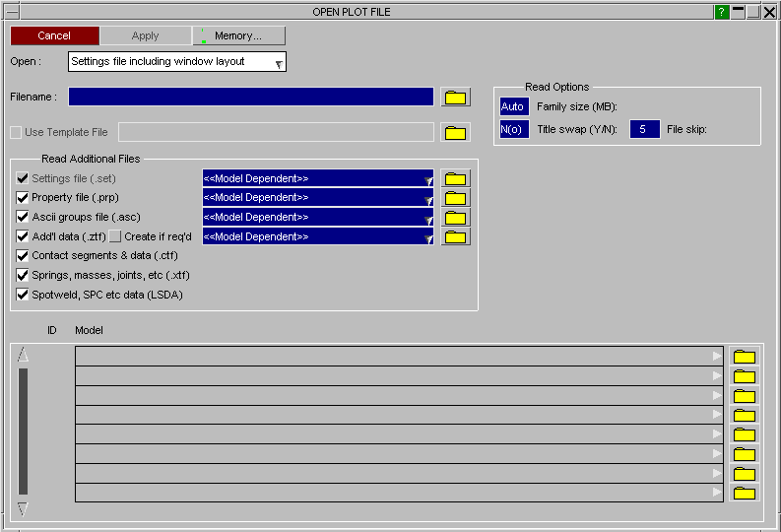The image size is (781, 532).
Task: Expand Ascii groups Model Dependent dropdown
Action: (428, 219)
